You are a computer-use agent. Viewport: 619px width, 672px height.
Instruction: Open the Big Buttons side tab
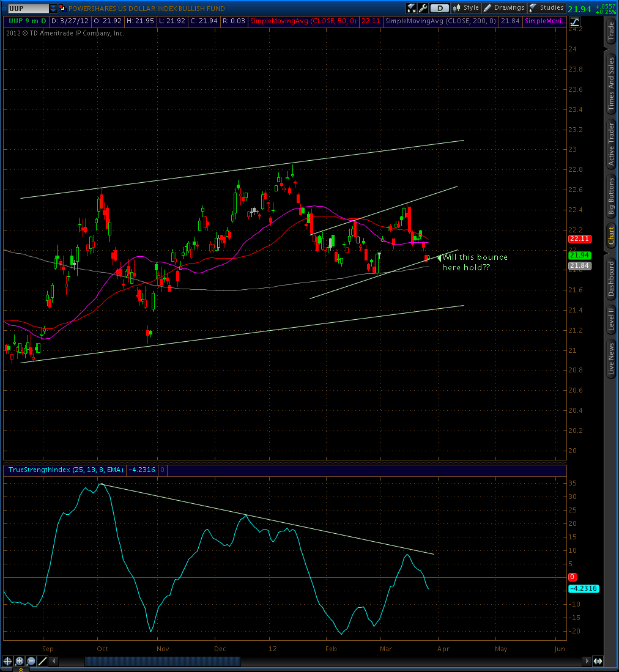[611, 196]
